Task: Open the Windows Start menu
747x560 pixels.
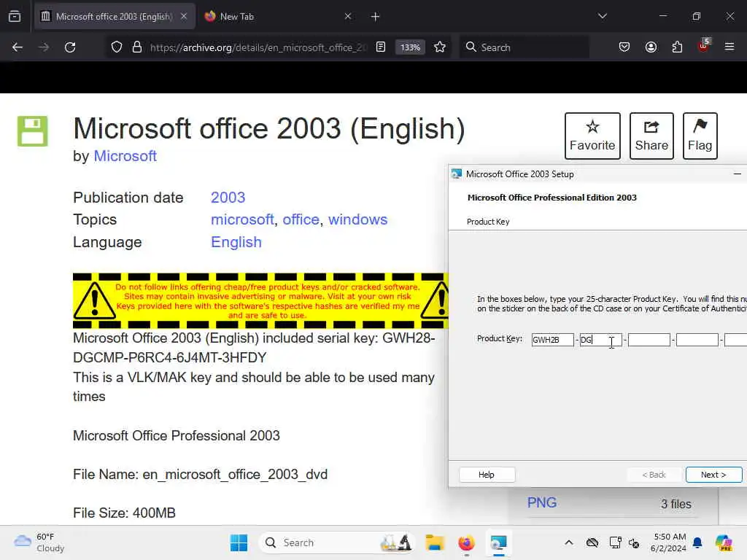Action: [x=239, y=542]
